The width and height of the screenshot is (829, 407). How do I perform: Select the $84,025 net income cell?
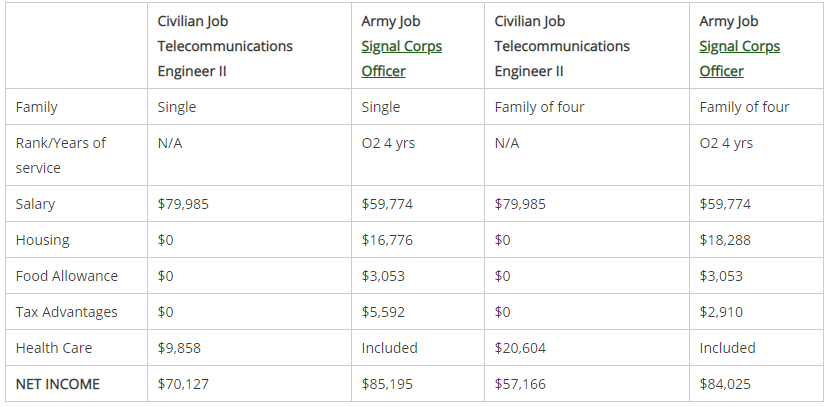pyautogui.click(x=725, y=384)
